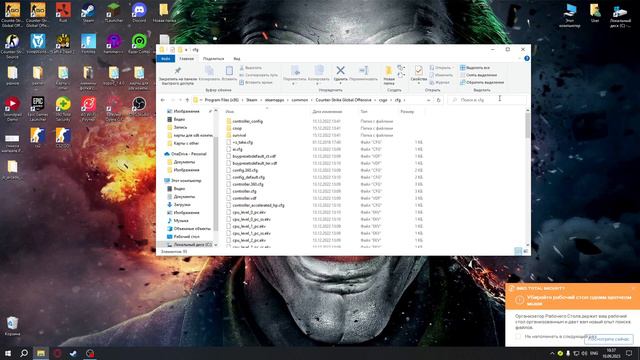
Task: Select Этот компьютер in the navigation pane
Action: tap(183, 180)
